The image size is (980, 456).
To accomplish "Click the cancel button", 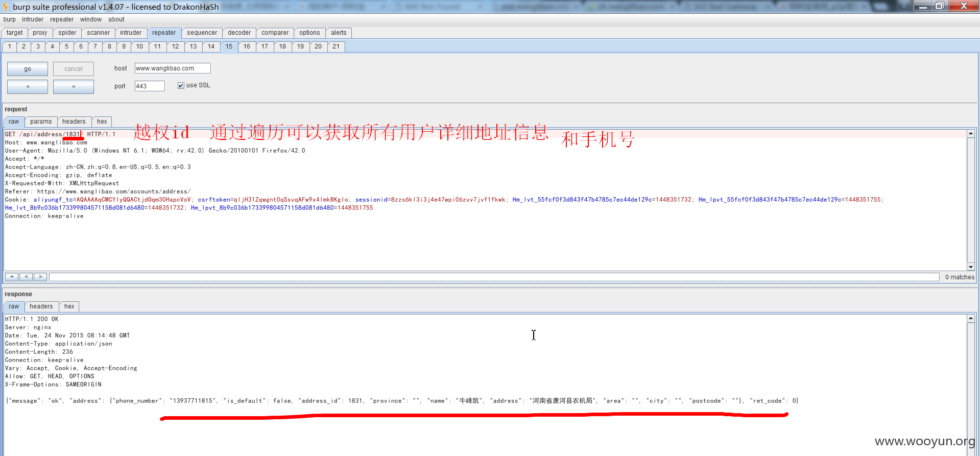I will (74, 69).
